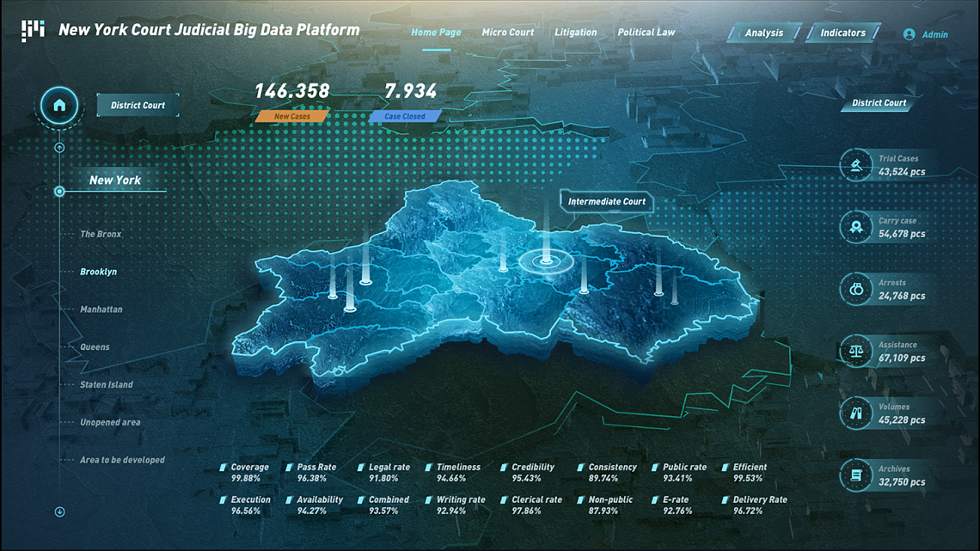Screen dimensions: 980x551
Task: Click the 7.934 case closed figure
Action: pos(411,91)
